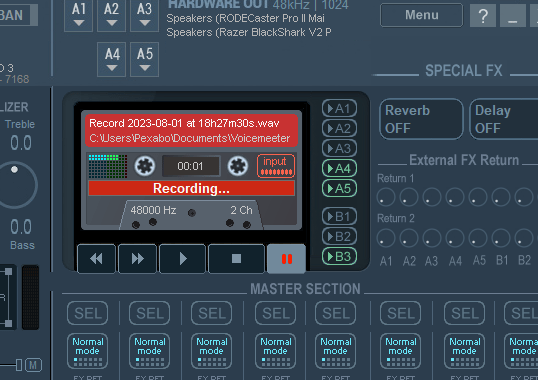Viewport: 538px width, 380px height.
Task: Change sixth bus Normal mode setting
Action: point(400,351)
